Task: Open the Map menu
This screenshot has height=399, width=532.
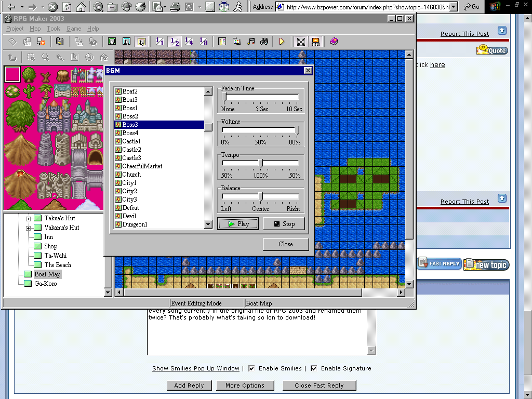Action: click(35, 29)
